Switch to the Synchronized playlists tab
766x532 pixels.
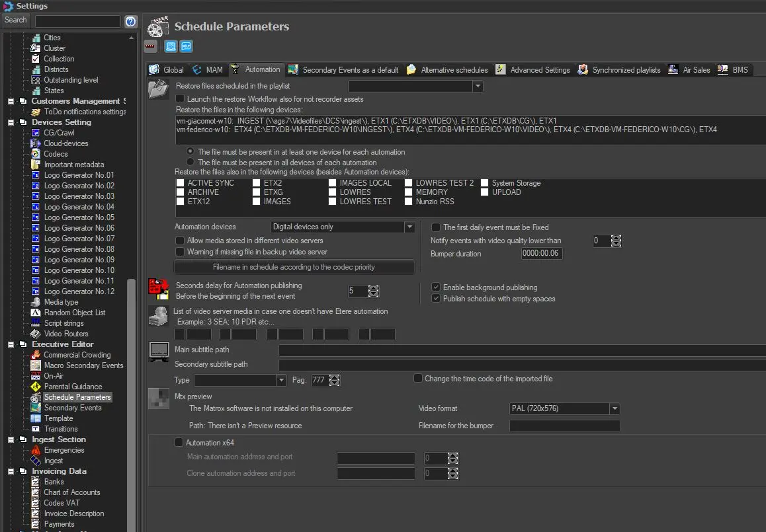coord(619,69)
